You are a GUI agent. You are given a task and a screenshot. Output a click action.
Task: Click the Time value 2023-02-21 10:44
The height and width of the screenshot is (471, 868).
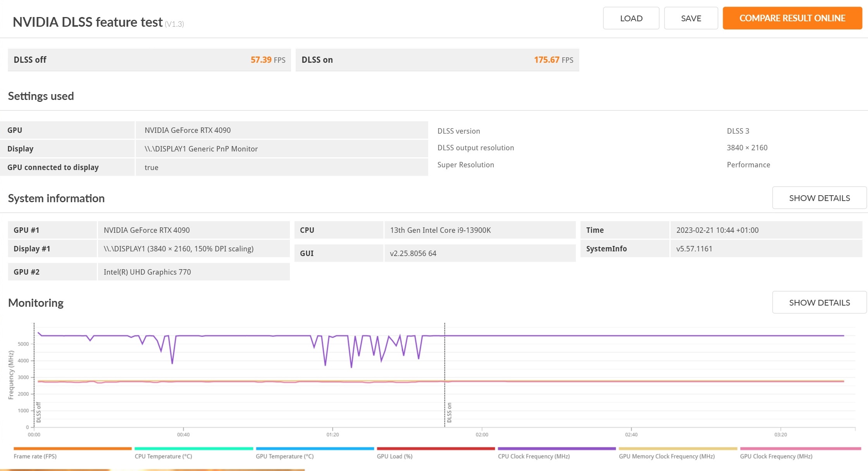pos(717,230)
